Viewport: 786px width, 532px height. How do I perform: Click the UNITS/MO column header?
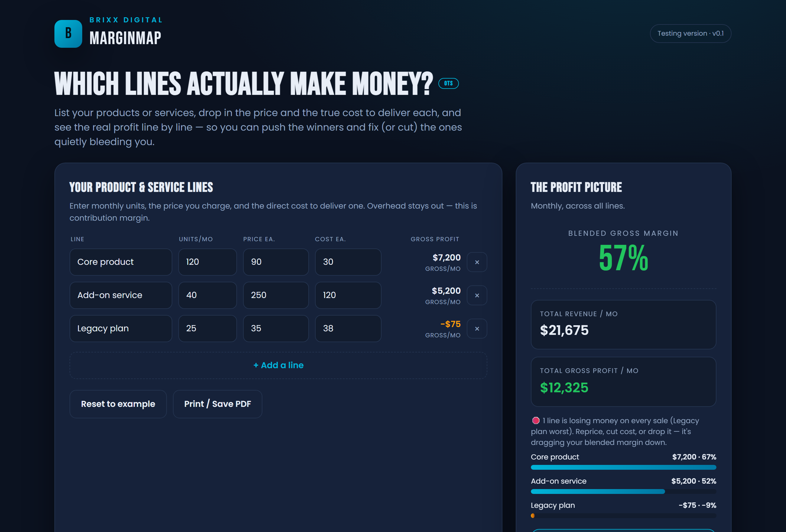196,239
